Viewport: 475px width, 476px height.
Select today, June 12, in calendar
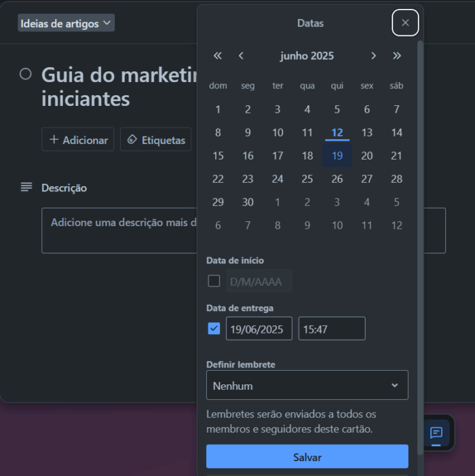pos(337,132)
